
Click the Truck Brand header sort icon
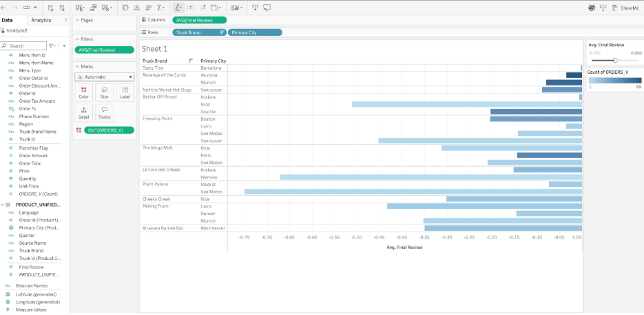pyautogui.click(x=191, y=61)
